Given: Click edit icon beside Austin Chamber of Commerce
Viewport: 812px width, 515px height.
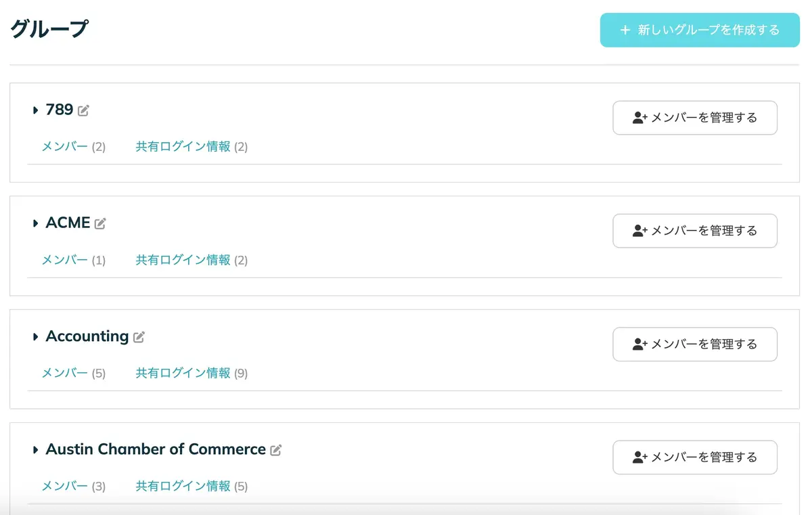Looking at the screenshot, I should pos(275,450).
